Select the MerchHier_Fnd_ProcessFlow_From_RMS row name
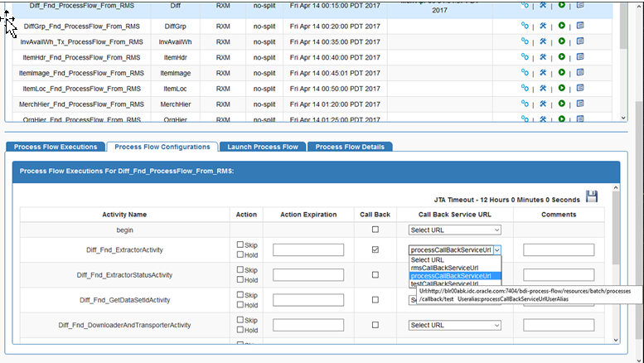This screenshot has height=363, width=644. point(81,104)
